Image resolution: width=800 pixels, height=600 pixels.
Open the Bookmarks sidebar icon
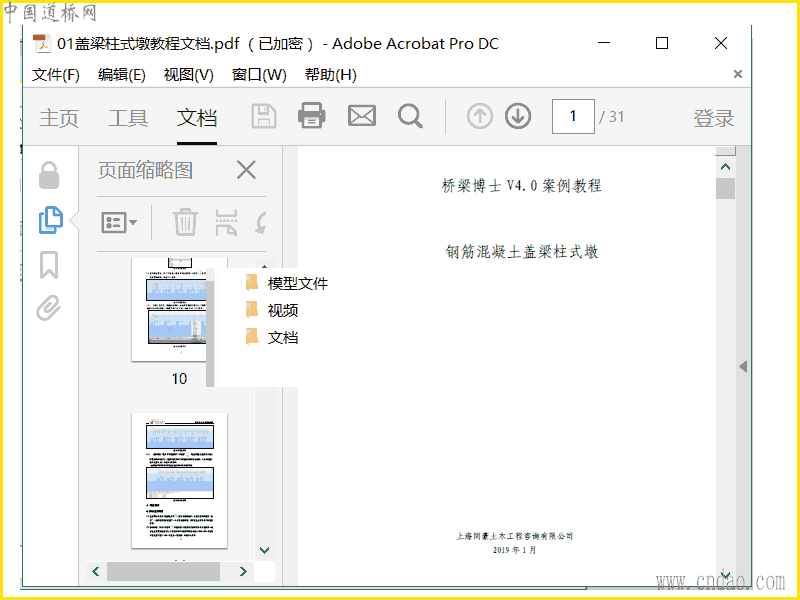[49, 265]
